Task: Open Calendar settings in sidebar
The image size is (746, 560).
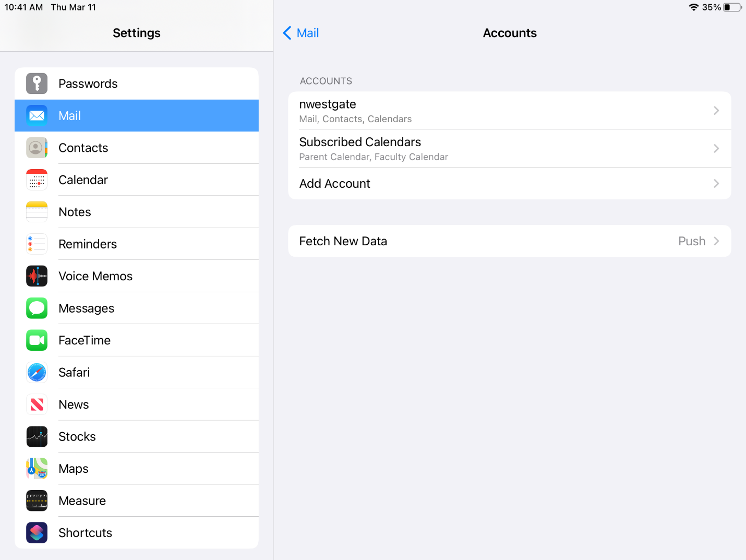Action: click(137, 180)
